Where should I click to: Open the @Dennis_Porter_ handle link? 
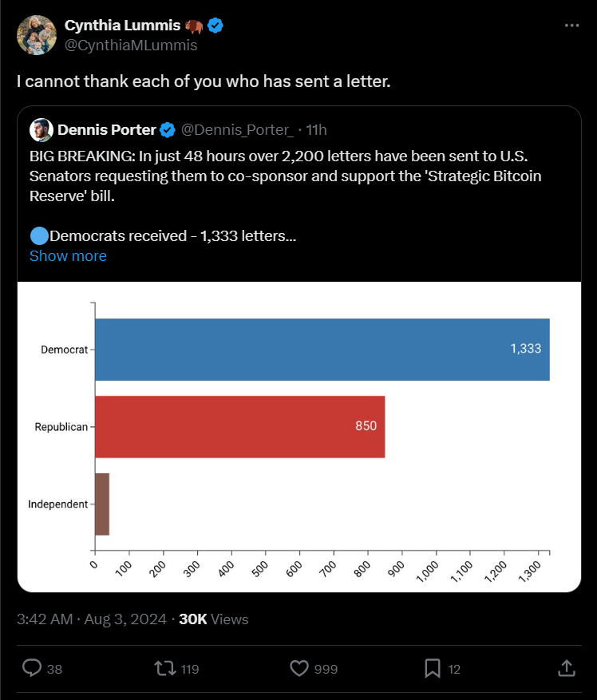click(237, 130)
